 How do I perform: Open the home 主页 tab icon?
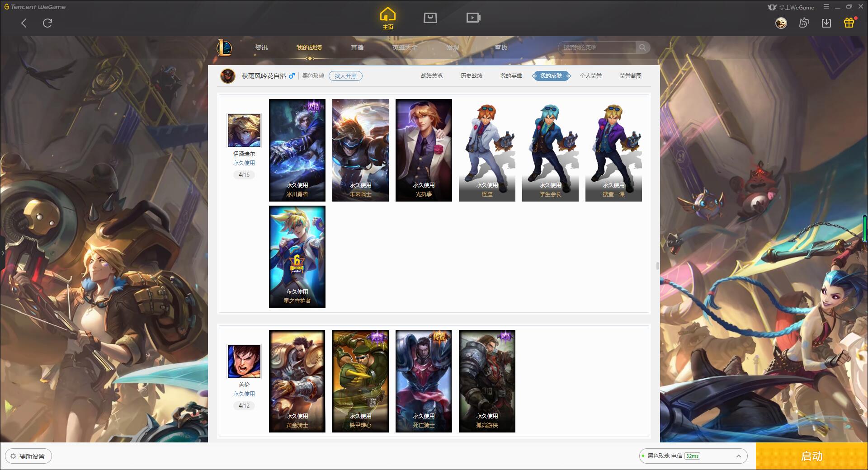coord(388,18)
